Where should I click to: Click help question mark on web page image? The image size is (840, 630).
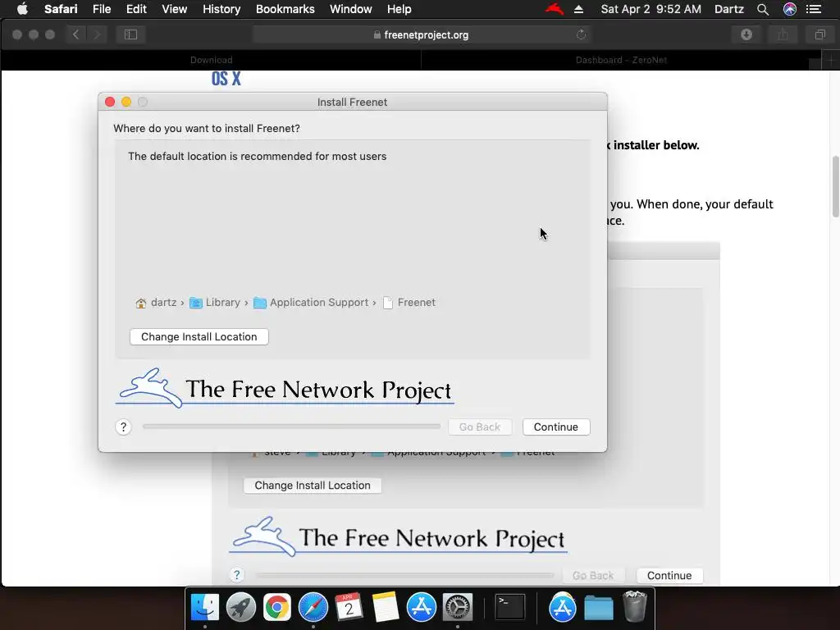click(236, 575)
